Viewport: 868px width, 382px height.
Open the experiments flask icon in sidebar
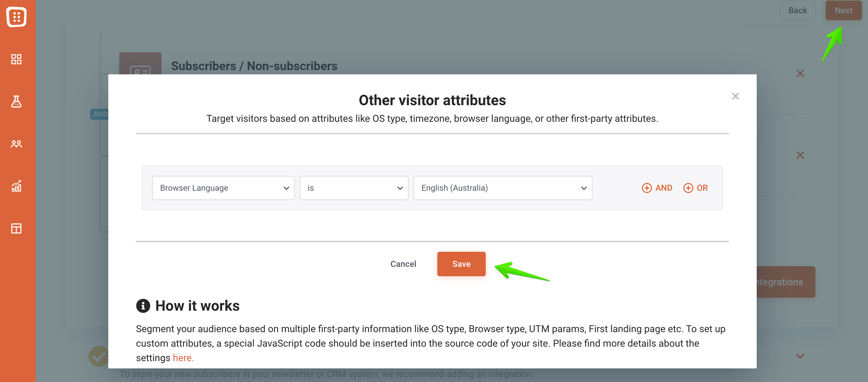click(16, 101)
